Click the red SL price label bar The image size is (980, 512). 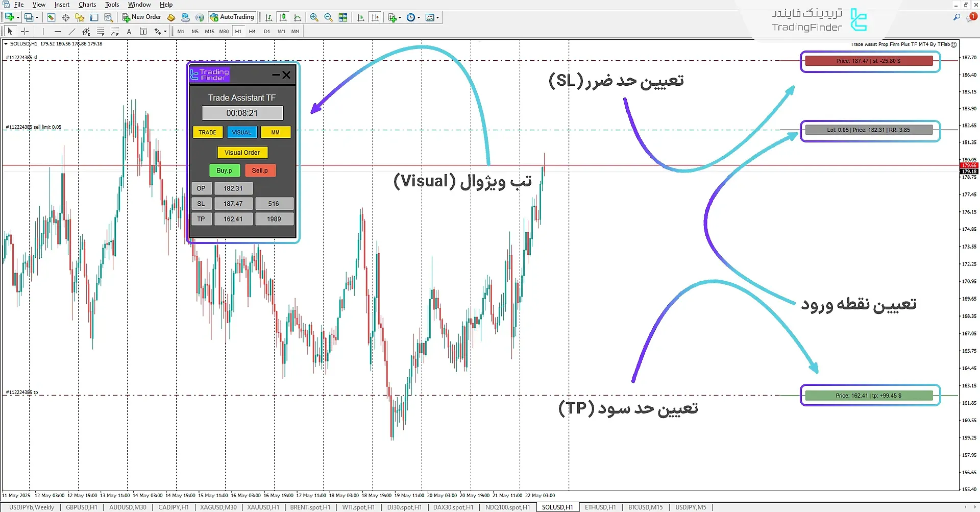[869, 61]
